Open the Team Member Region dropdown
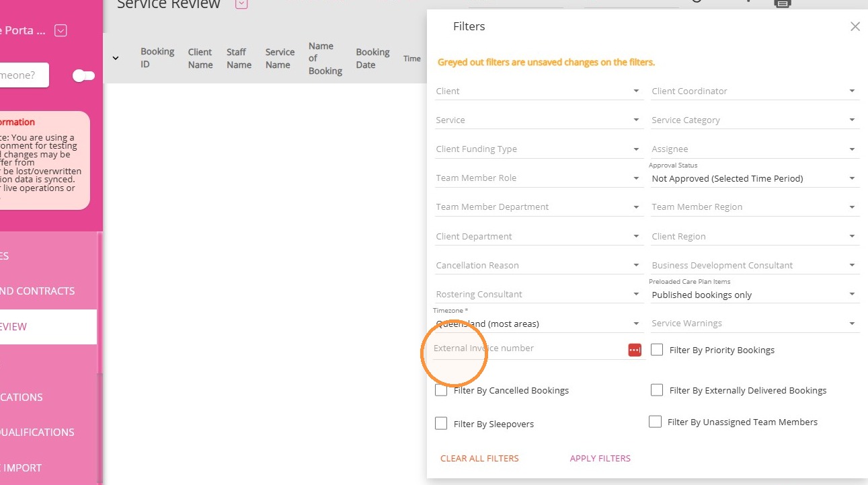868x485 pixels. [x=754, y=207]
